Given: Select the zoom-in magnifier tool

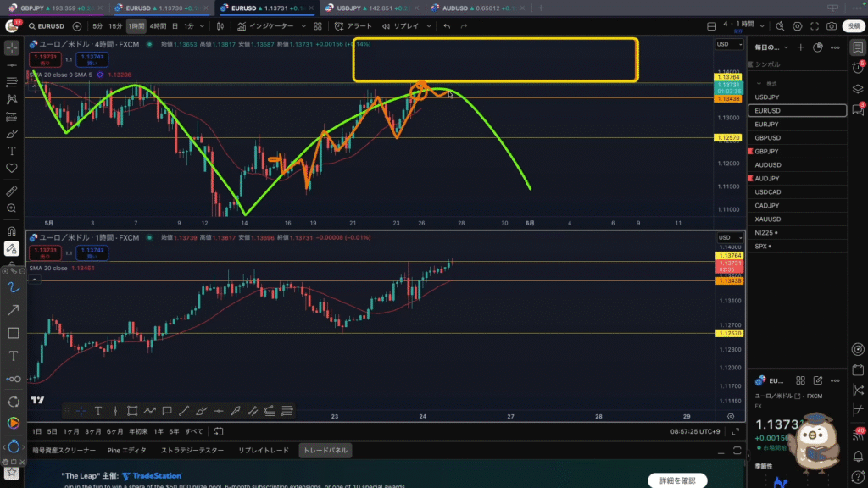Looking at the screenshot, I should click(x=12, y=208).
